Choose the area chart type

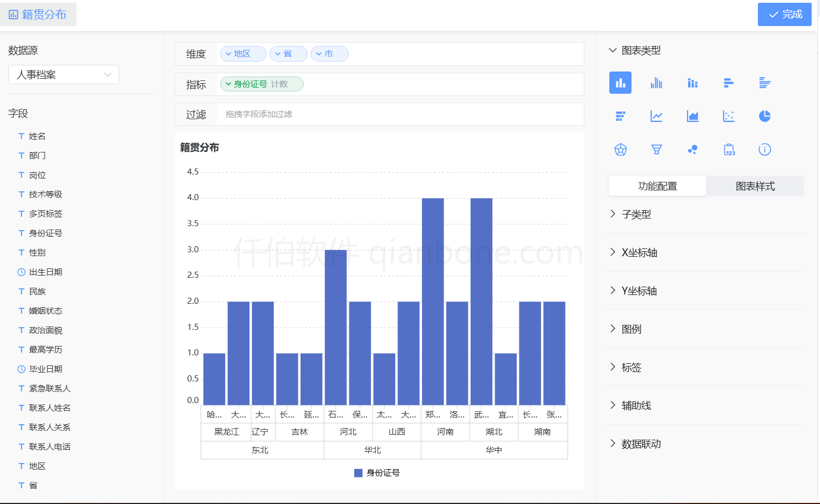[692, 116]
